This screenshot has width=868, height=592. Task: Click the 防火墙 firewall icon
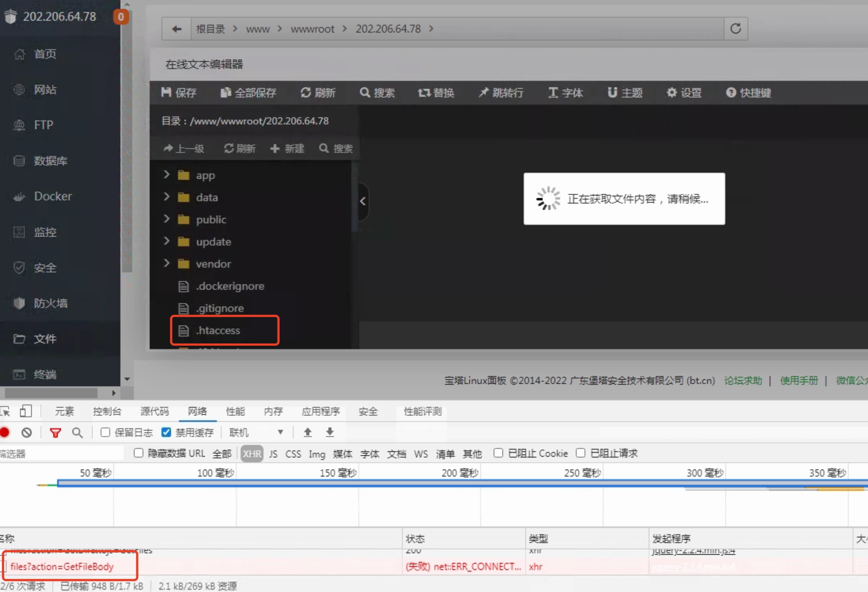(19, 303)
